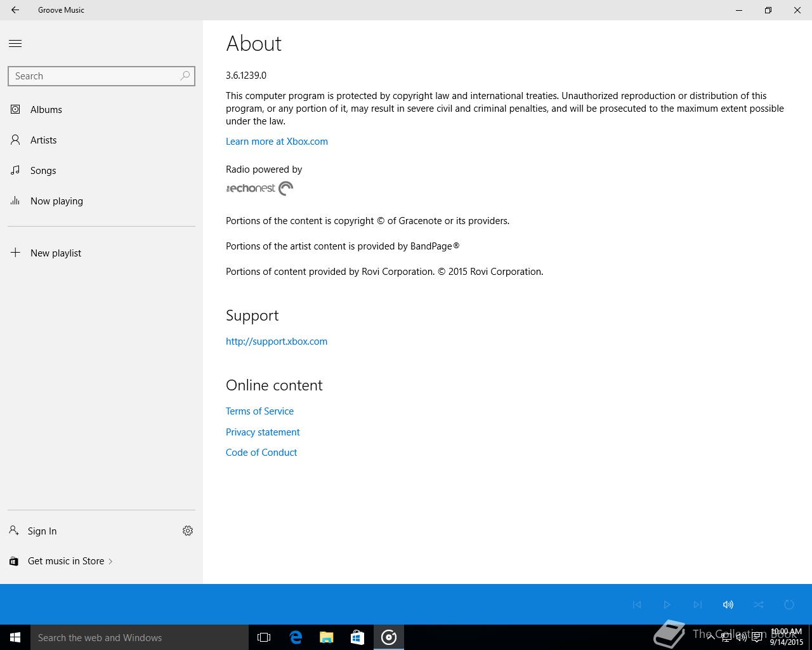Click the Groove Music window title
The height and width of the screenshot is (650, 812).
(61, 10)
